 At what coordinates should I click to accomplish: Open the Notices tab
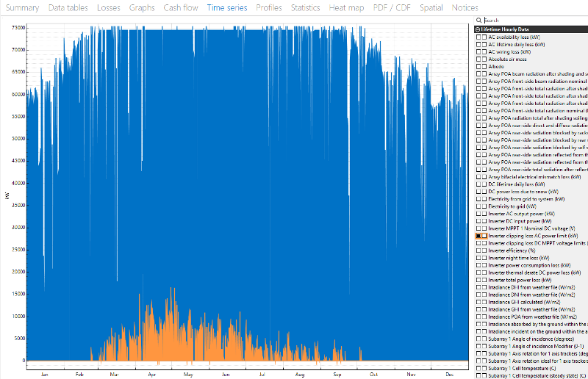coord(465,8)
